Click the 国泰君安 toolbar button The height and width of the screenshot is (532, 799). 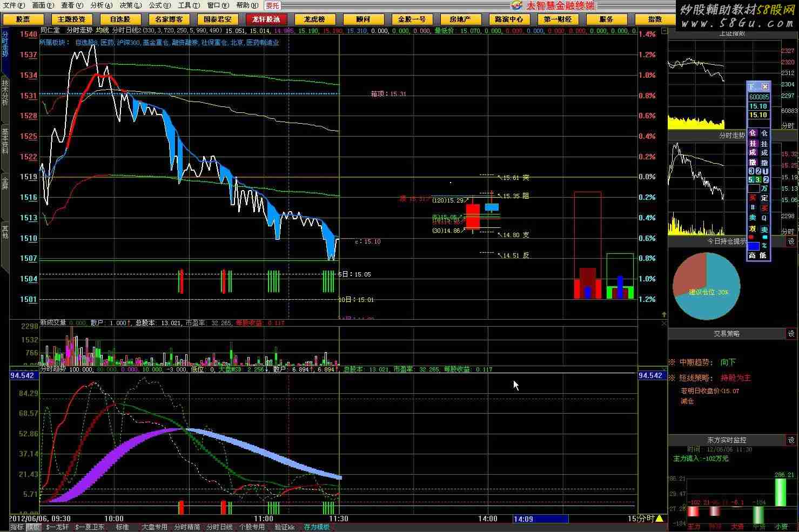coord(217,19)
